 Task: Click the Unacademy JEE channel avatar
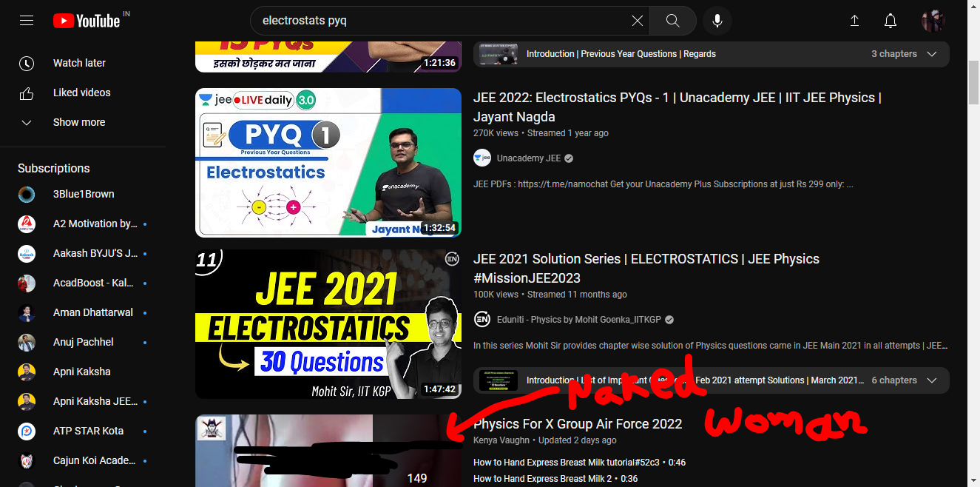pyautogui.click(x=482, y=158)
